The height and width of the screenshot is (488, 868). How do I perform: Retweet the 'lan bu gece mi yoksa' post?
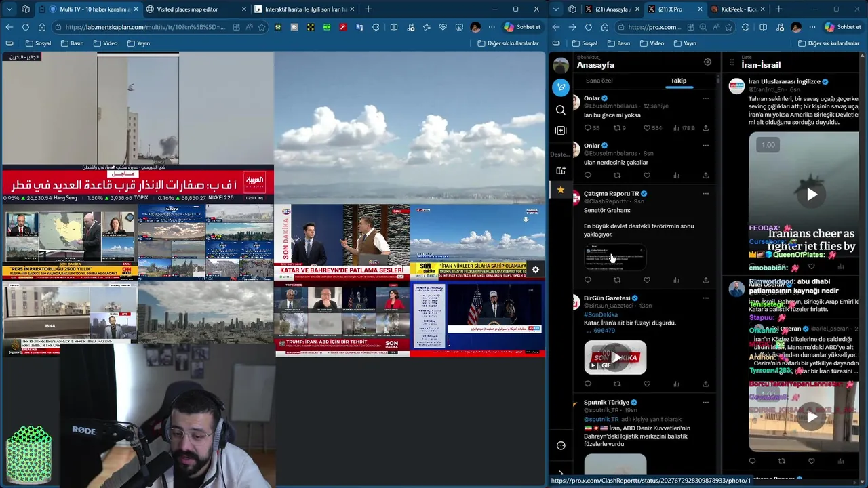(x=617, y=128)
